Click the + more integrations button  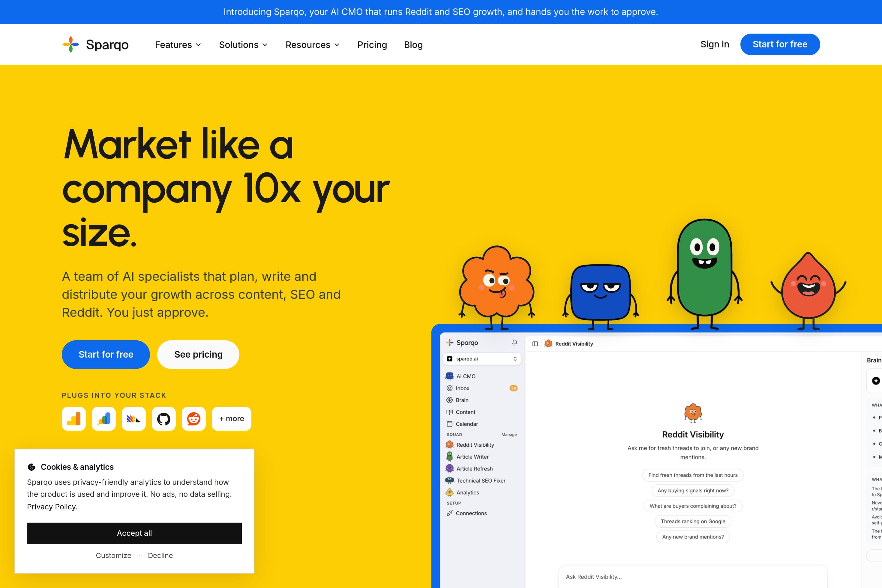point(231,418)
